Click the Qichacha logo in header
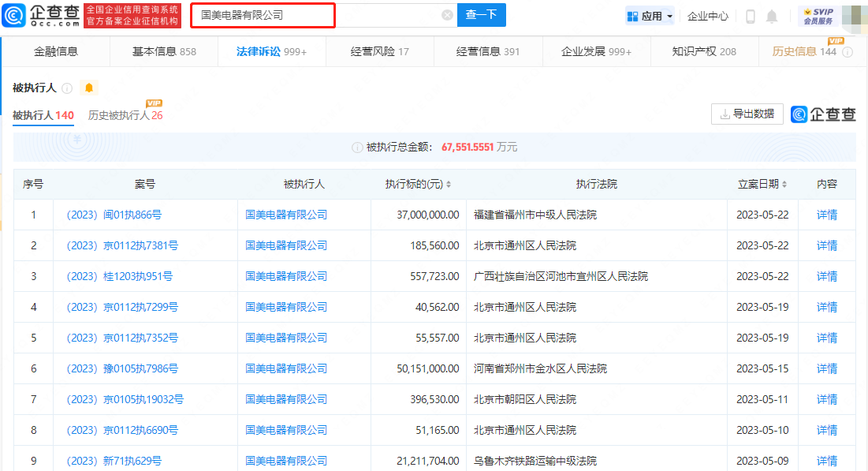This screenshot has width=868, height=471. (41, 15)
